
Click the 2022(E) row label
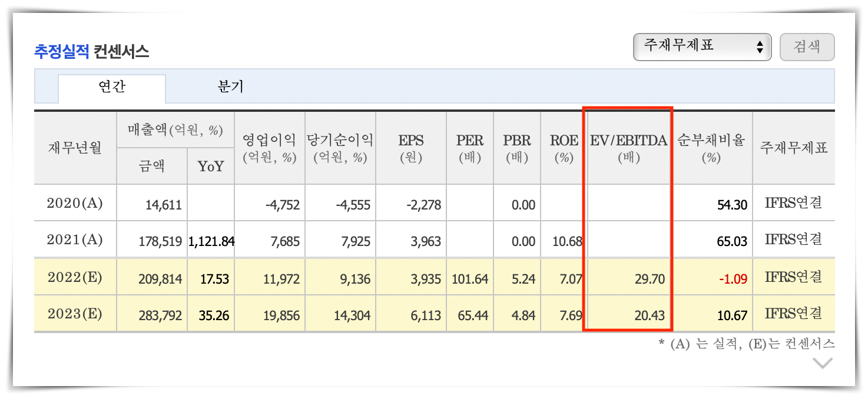[x=75, y=277]
